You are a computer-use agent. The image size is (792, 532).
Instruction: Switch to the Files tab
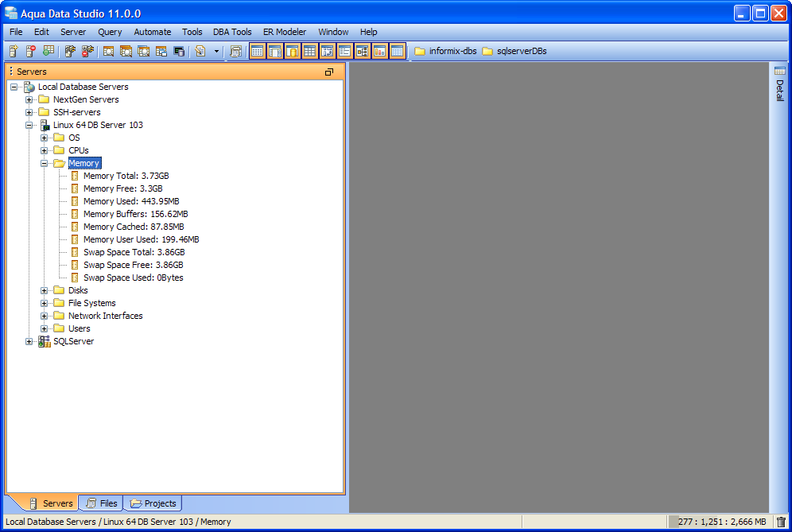(x=102, y=503)
